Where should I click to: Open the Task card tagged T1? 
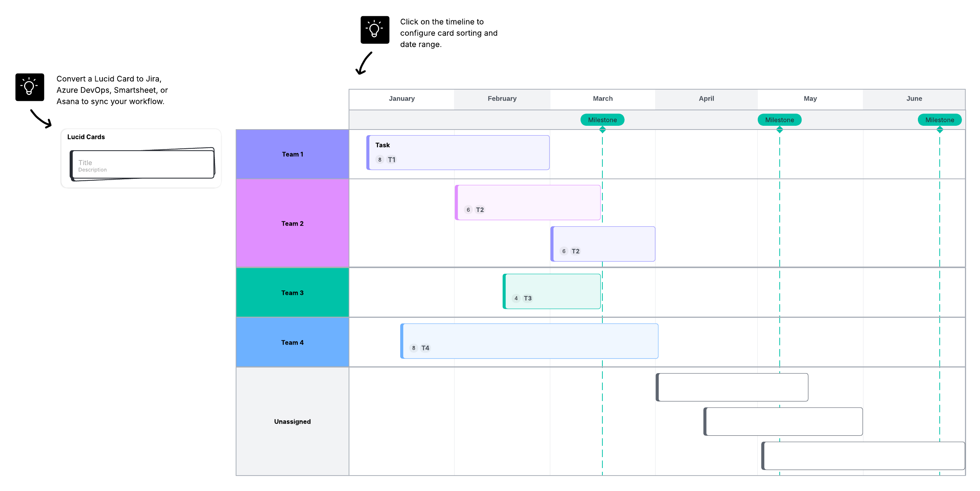458,152
